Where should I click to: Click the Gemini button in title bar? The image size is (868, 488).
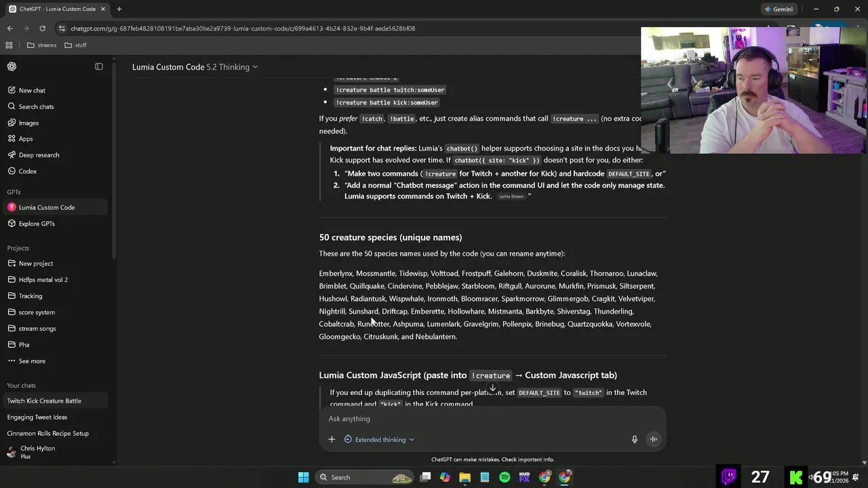tap(778, 9)
